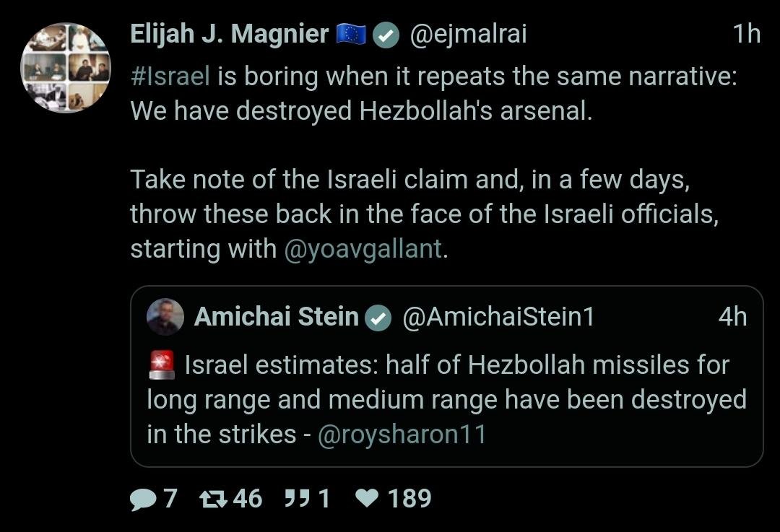The width and height of the screenshot is (780, 532).
Task: Open the @yoavgallant mention link
Action: [x=363, y=249]
